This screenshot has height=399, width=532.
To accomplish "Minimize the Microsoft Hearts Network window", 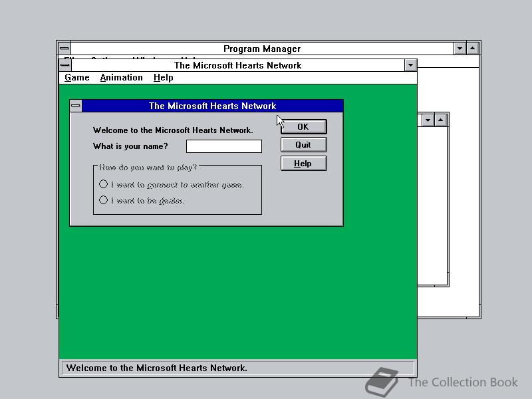I will point(410,65).
